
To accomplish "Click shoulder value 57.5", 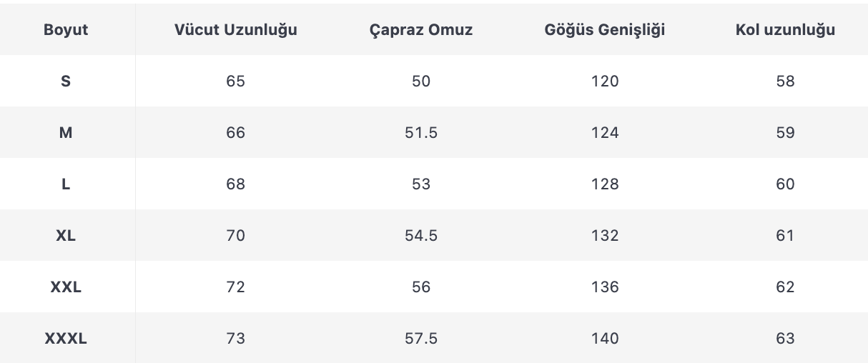I will click(421, 339).
